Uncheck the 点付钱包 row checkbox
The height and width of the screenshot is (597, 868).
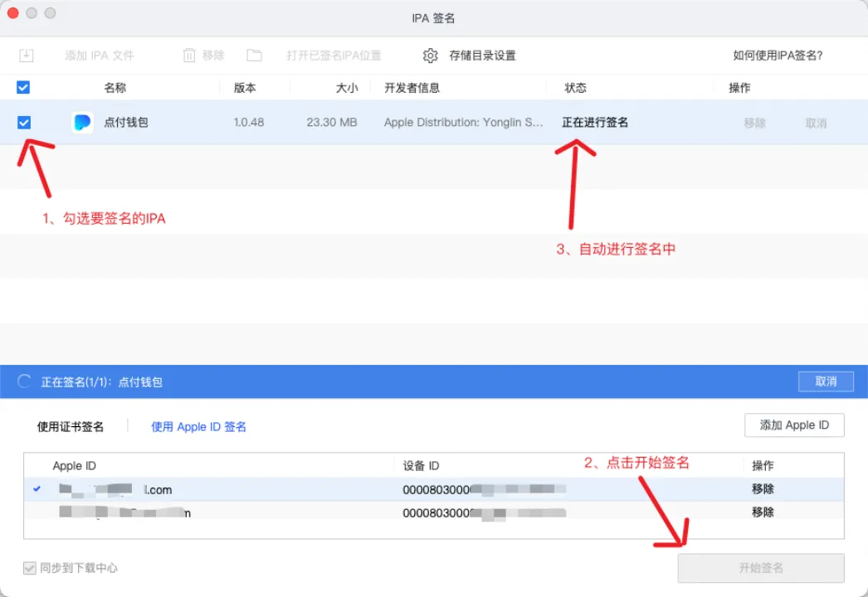24,123
